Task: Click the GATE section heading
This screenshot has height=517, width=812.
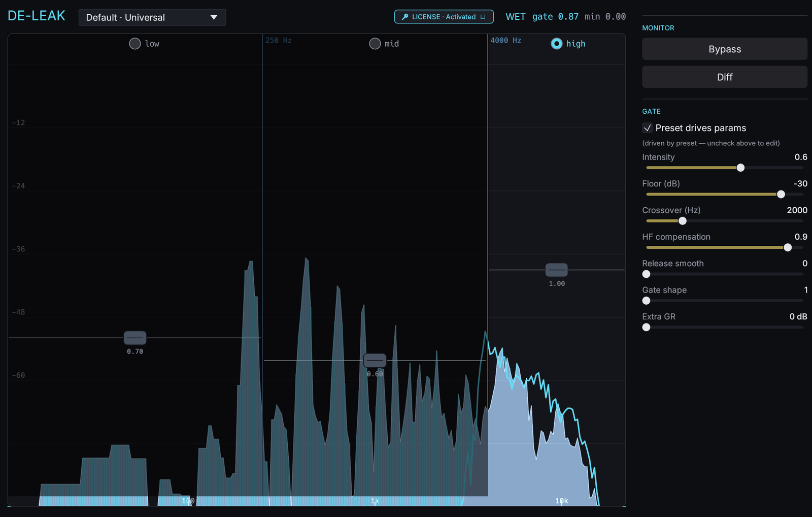Action: click(x=652, y=111)
